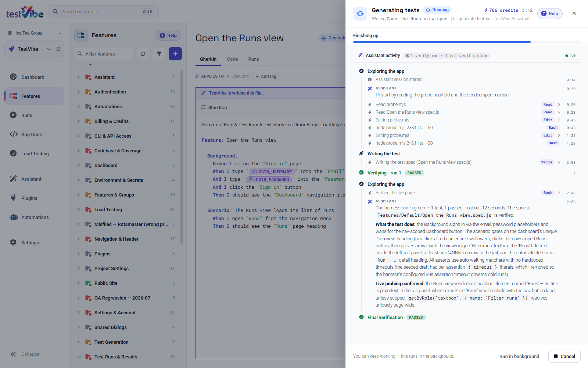Expand the Probed the live page row
Screen dimensions: 588x368
coord(559,193)
